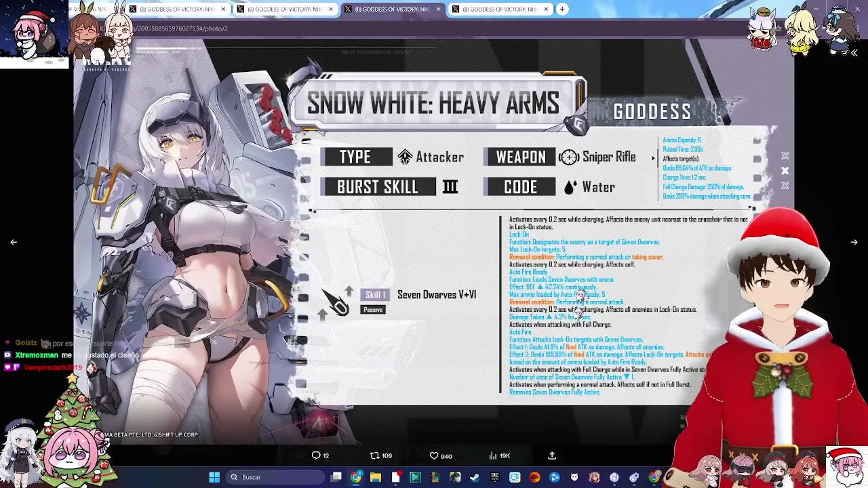The width and height of the screenshot is (868, 488).
Task: Open the white cat-face app in taskbar
Action: point(574,477)
